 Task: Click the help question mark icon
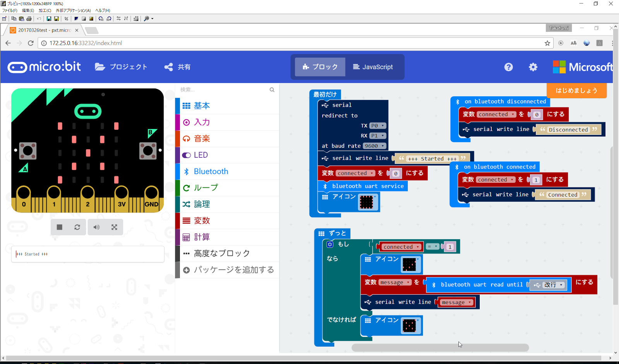pyautogui.click(x=508, y=67)
